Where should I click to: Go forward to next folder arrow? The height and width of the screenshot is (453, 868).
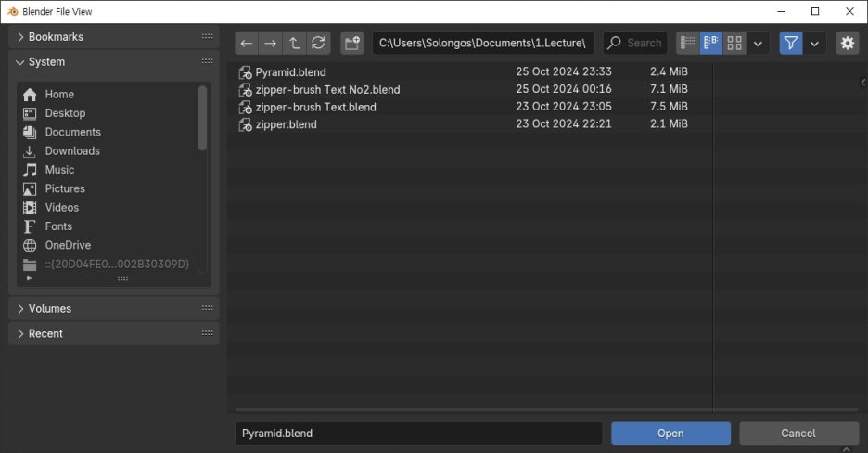pos(271,44)
